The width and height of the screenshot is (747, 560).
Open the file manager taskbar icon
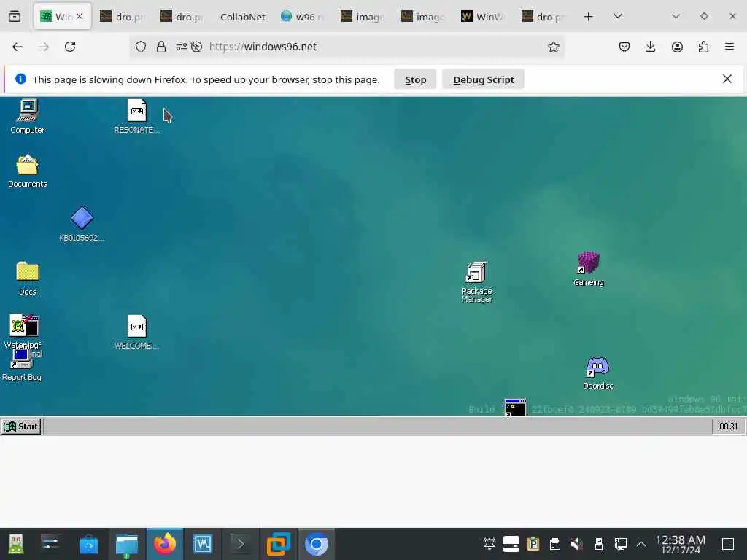click(x=127, y=544)
